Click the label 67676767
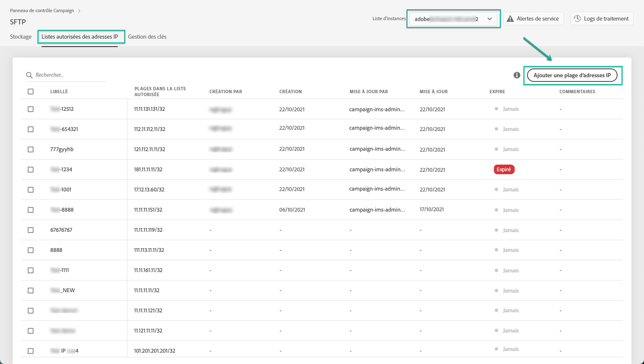 [x=61, y=230]
